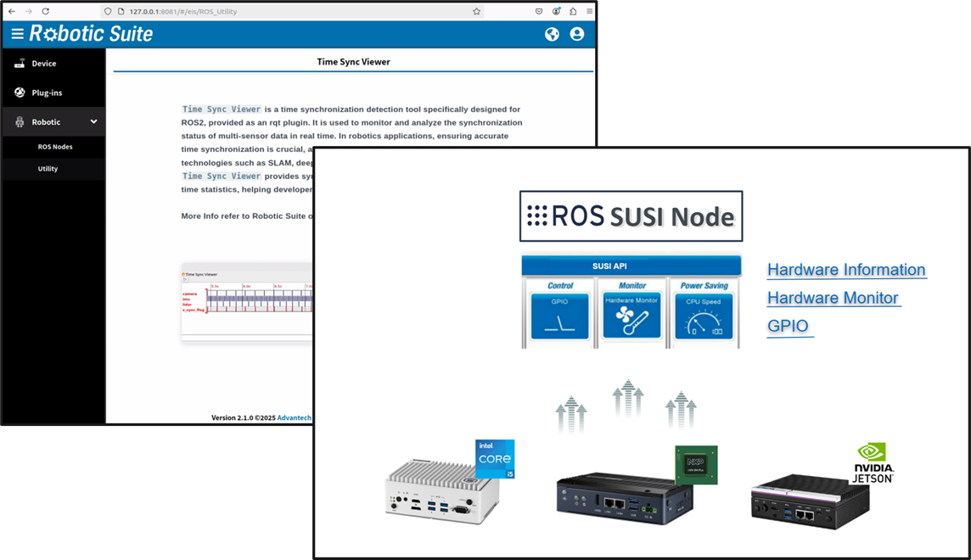This screenshot has height=560, width=971.
Task: Collapse the Robotic menu chevron
Action: click(93, 122)
